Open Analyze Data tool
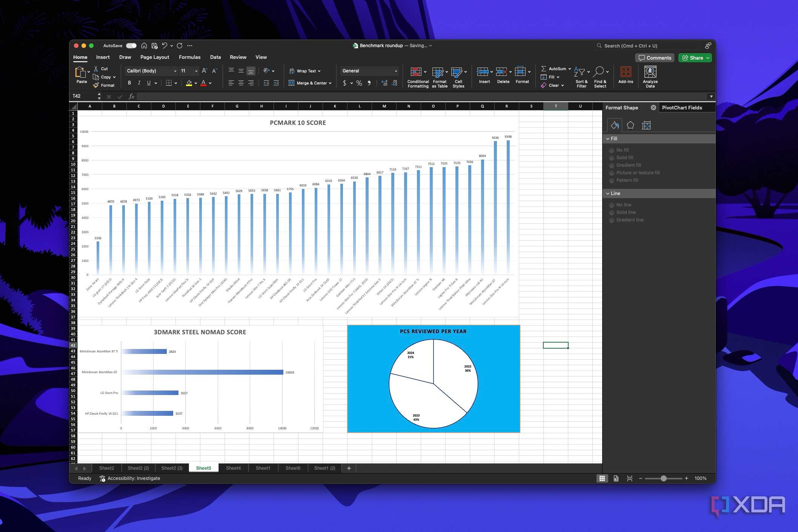Viewport: 798px width, 532px height. 650,77
